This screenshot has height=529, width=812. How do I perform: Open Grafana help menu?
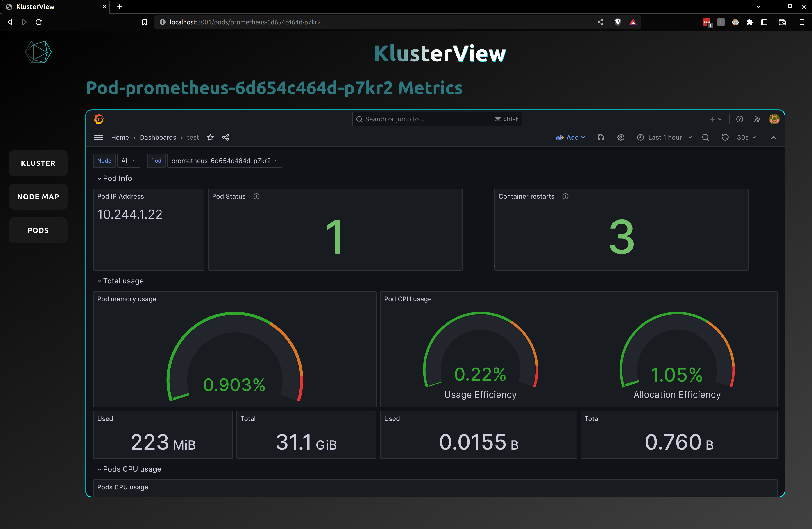pos(739,119)
